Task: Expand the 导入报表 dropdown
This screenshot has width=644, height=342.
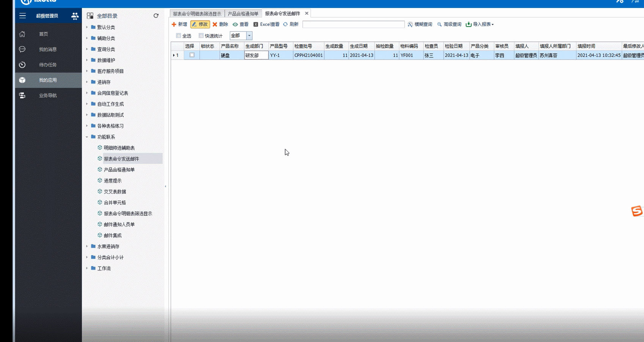Action: point(492,24)
